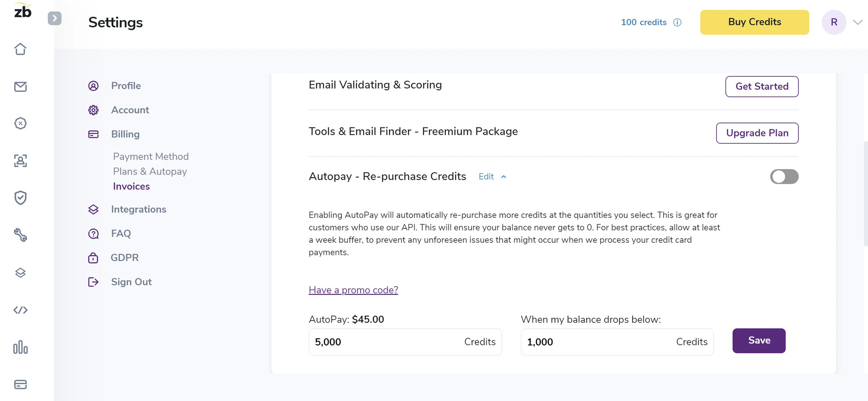Select the credit card icon at sidebar bottom
The width and height of the screenshot is (868, 401).
coord(20,384)
